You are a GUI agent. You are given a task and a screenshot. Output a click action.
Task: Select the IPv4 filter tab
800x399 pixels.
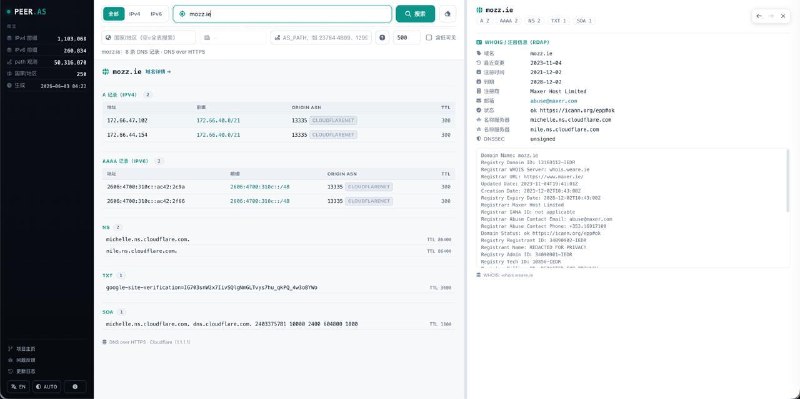(134, 14)
